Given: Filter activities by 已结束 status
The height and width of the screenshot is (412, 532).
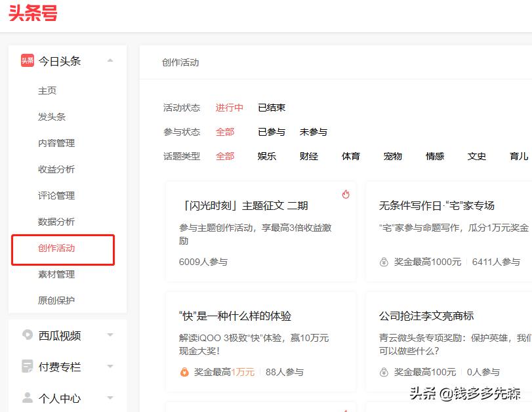Looking at the screenshot, I should 272,108.
